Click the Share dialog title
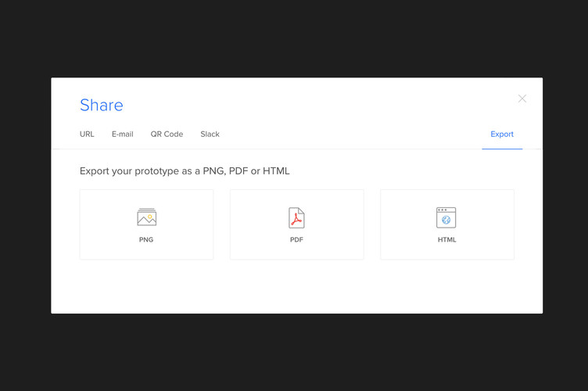Screen dimensions: 588x391 101,105
